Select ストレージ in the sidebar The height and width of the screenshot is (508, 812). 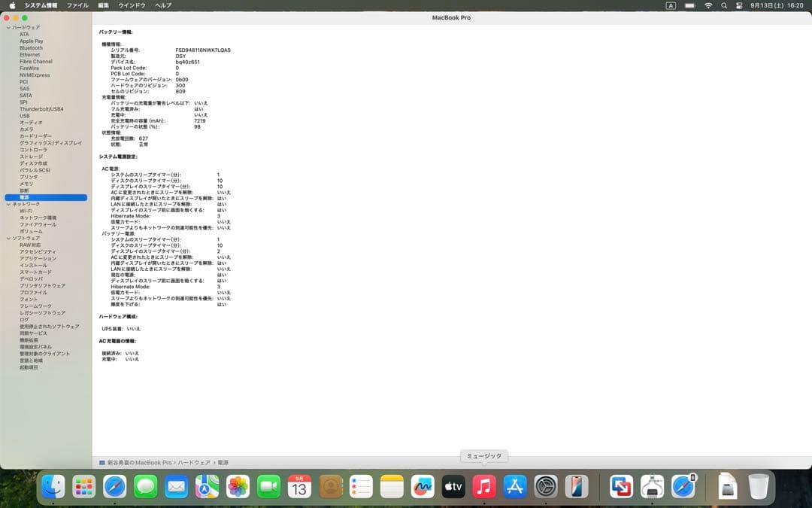31,157
